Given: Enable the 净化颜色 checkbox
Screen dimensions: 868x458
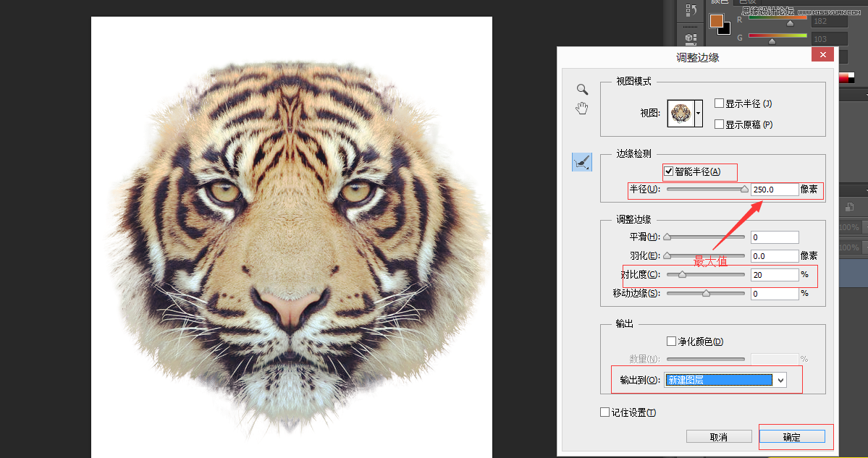Looking at the screenshot, I should tap(672, 341).
